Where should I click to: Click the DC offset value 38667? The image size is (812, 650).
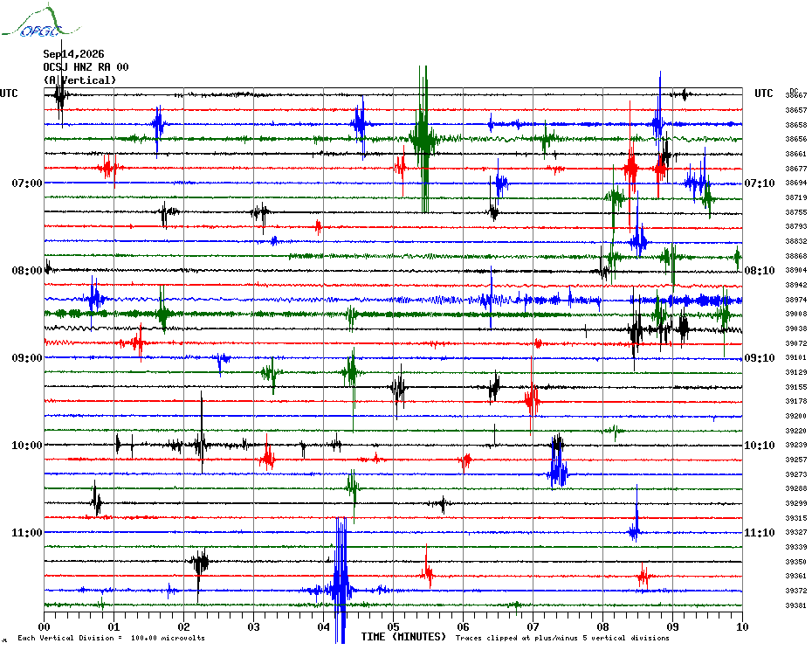pos(796,95)
